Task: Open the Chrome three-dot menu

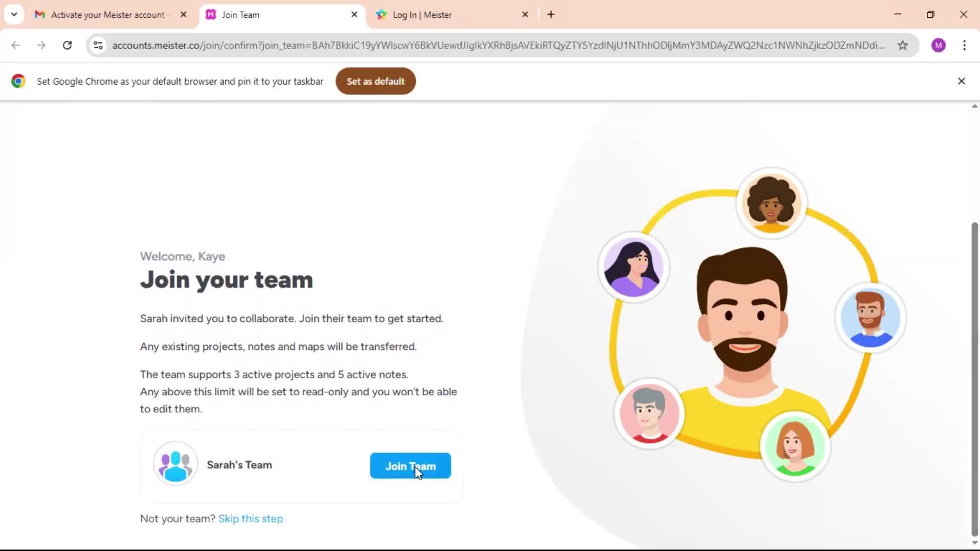Action: (964, 45)
